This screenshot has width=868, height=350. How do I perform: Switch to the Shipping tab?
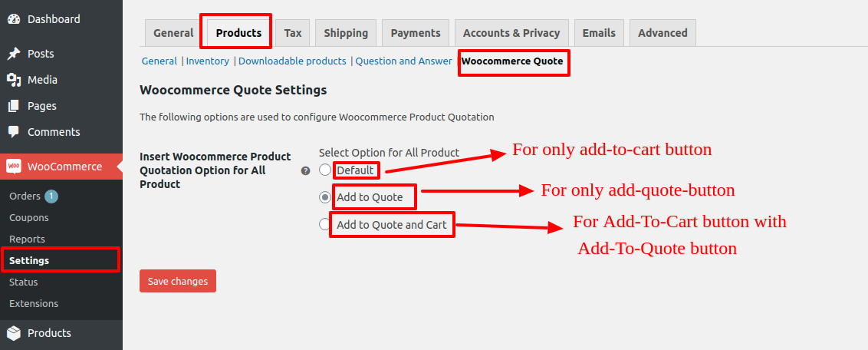pyautogui.click(x=346, y=33)
